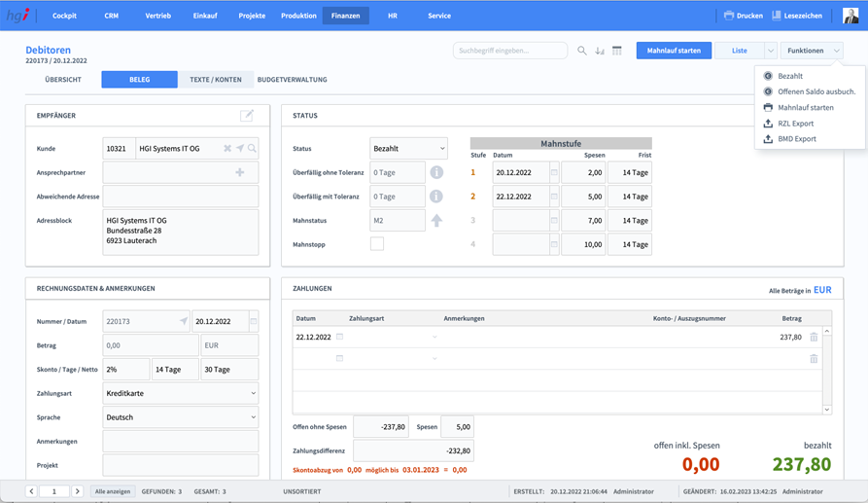Click the search magnifier icon beside search field
868x503 pixels.
click(582, 51)
